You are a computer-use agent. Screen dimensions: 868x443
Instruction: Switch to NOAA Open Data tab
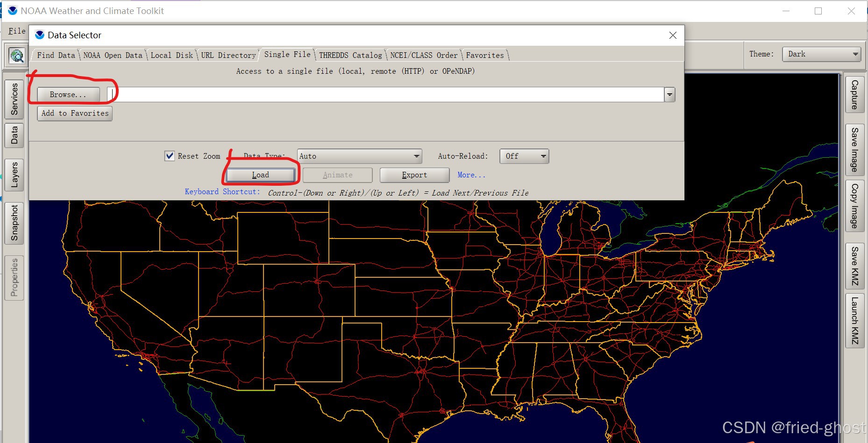pos(113,55)
